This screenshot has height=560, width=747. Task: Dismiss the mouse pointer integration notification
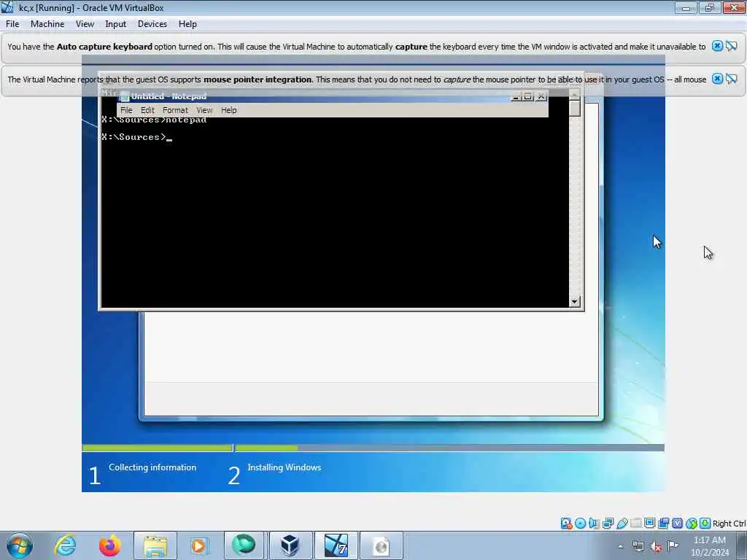pos(717,79)
